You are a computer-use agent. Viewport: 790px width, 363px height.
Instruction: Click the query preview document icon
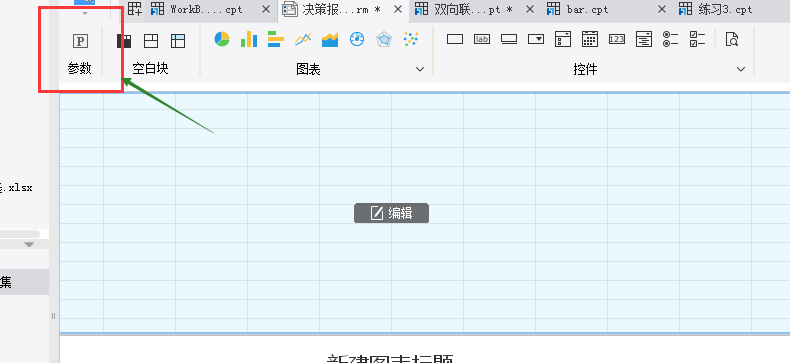coord(732,39)
